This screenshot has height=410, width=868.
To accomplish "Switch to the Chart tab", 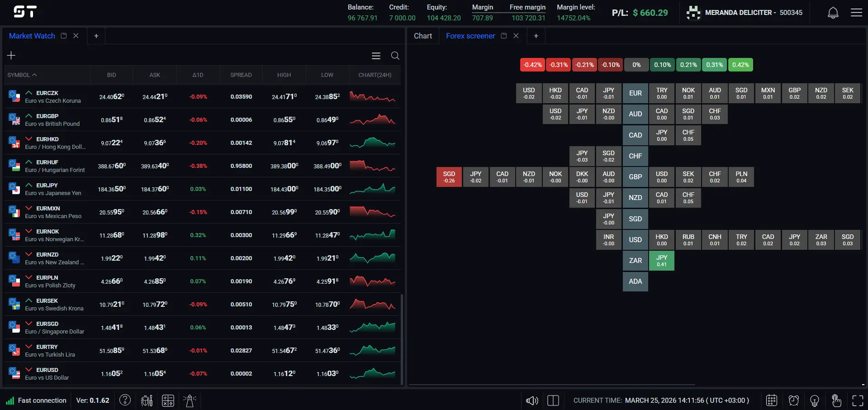I will click(x=422, y=36).
